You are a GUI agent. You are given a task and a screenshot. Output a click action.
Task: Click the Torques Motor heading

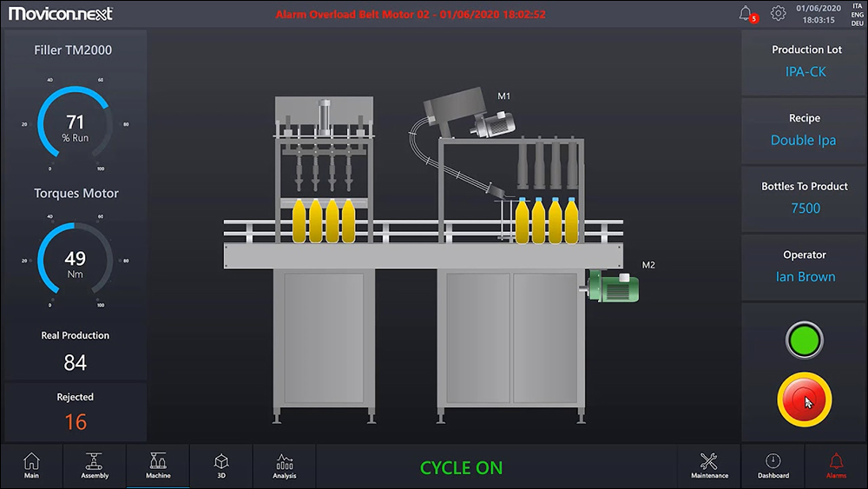tap(76, 194)
